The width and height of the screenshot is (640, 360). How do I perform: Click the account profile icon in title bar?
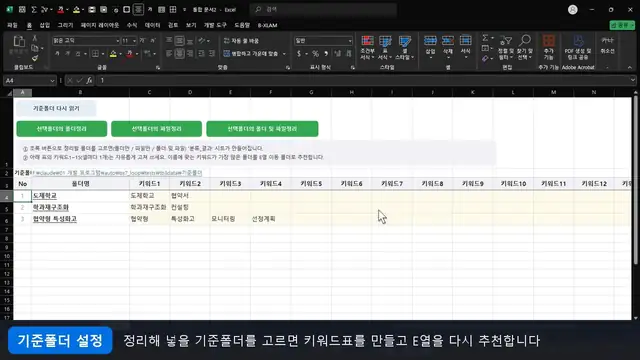coord(573,9)
